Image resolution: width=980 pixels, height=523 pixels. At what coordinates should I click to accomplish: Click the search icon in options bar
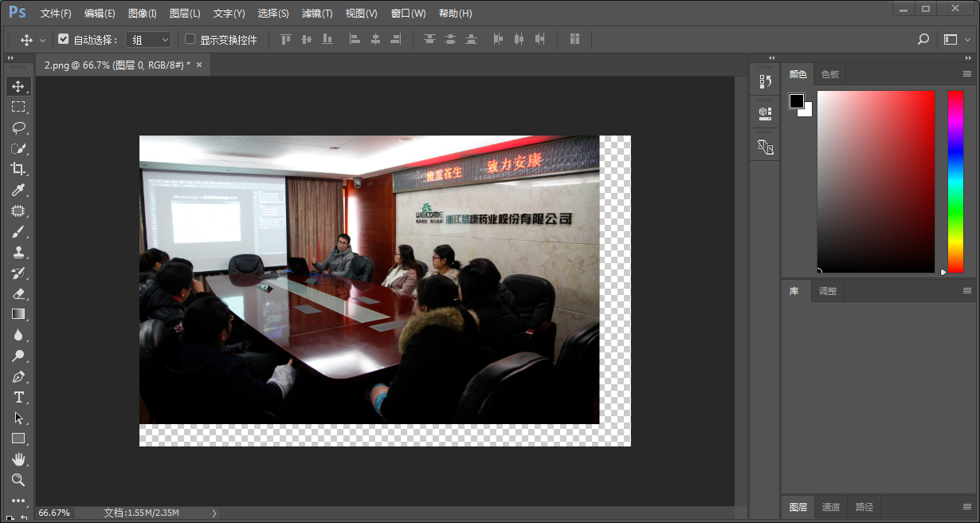pos(923,39)
